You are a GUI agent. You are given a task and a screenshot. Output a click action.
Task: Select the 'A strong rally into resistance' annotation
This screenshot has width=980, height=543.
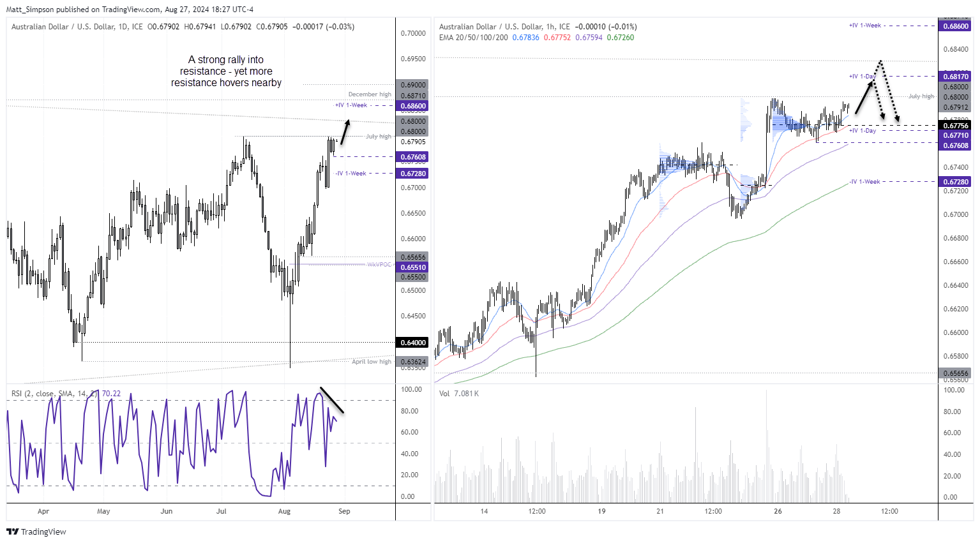[226, 71]
